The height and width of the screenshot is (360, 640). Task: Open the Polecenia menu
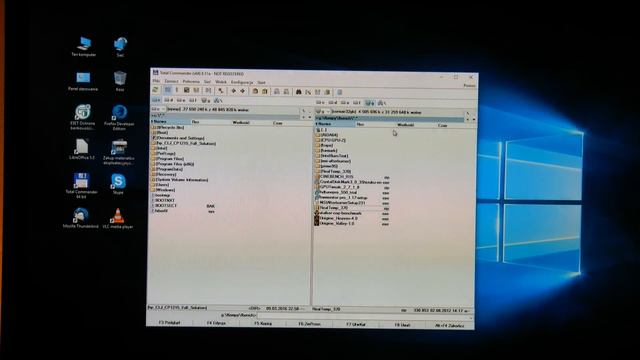pos(191,82)
